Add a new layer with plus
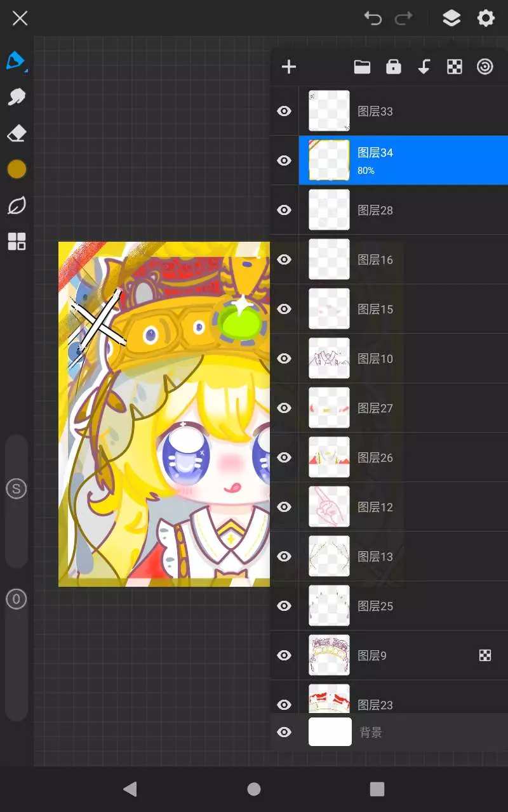The image size is (508, 812). pos(289,67)
